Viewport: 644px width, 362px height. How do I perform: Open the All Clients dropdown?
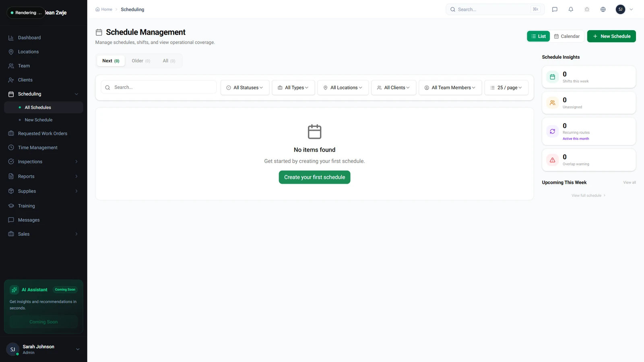(x=394, y=88)
